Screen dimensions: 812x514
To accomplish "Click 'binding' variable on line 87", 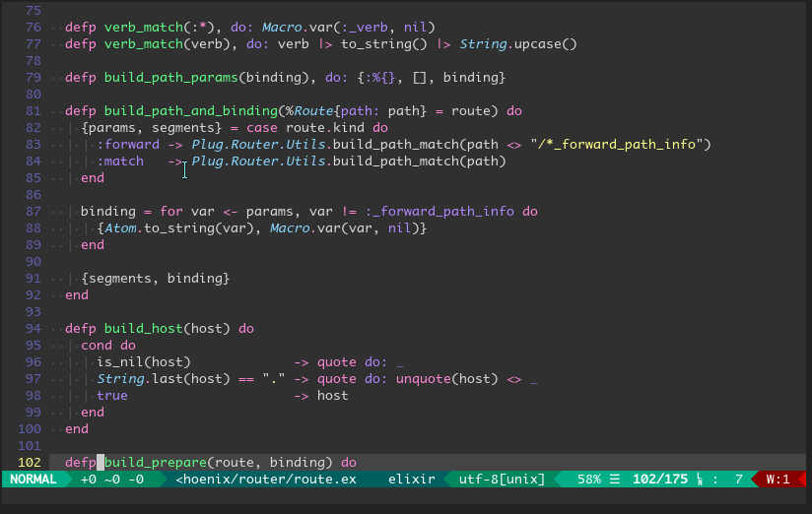I will tap(108, 211).
